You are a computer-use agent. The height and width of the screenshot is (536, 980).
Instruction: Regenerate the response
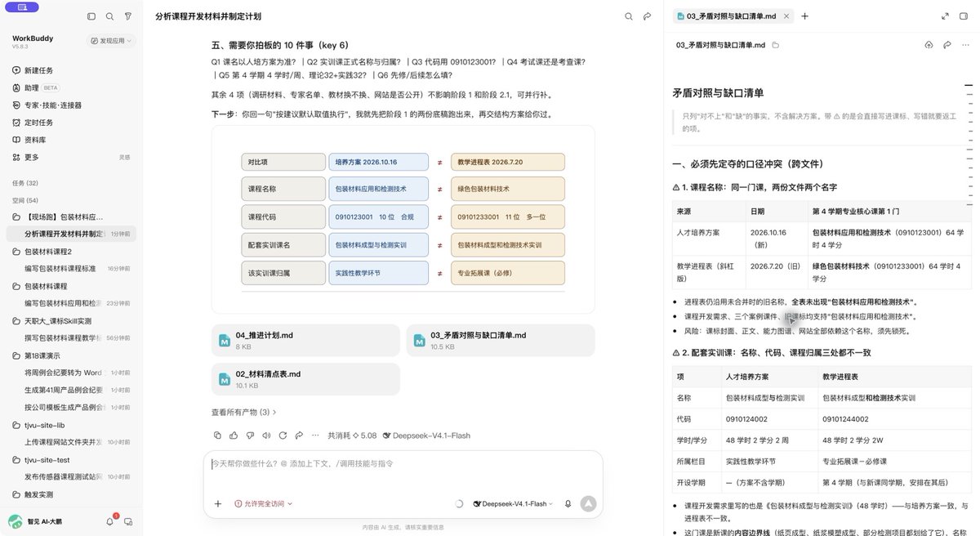pos(283,435)
